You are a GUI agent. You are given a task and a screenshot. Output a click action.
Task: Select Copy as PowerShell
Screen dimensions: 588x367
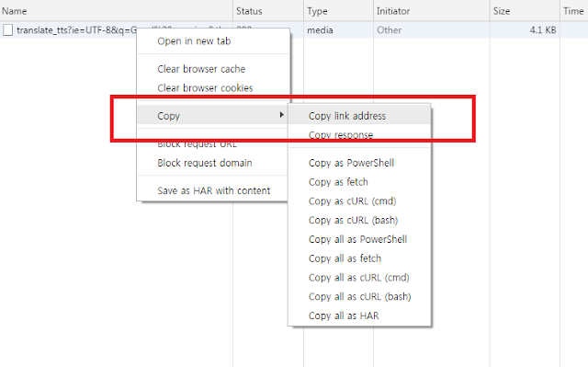click(359, 163)
